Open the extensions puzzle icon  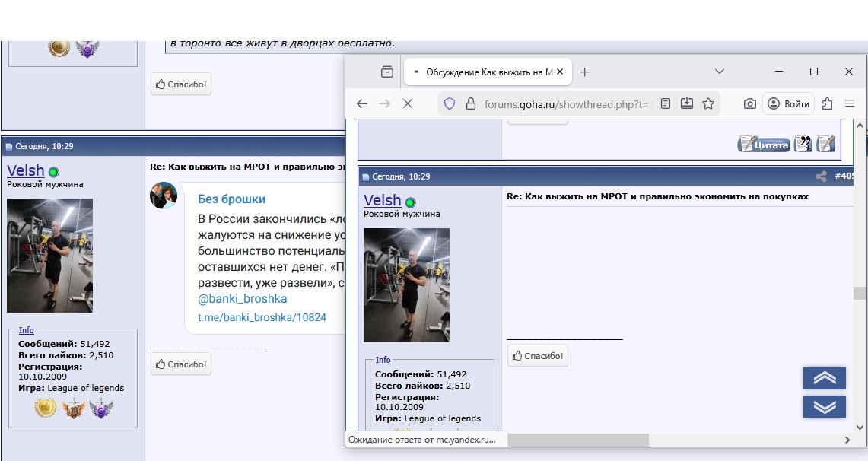(x=828, y=103)
